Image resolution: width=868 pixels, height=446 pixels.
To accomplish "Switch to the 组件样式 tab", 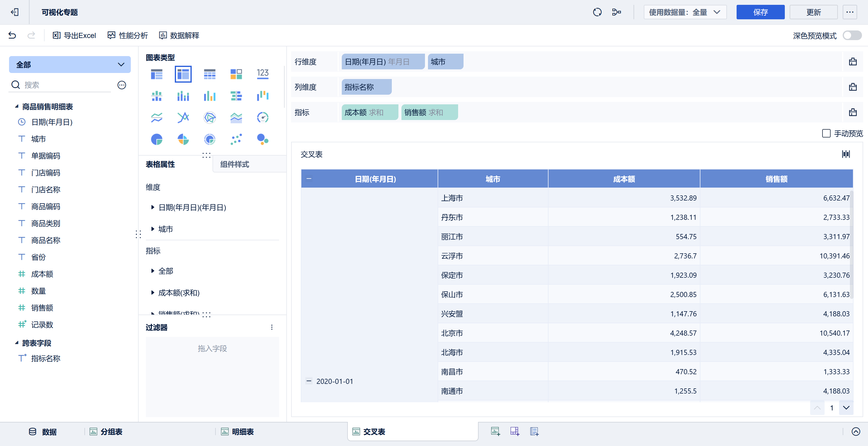I will click(x=234, y=165).
